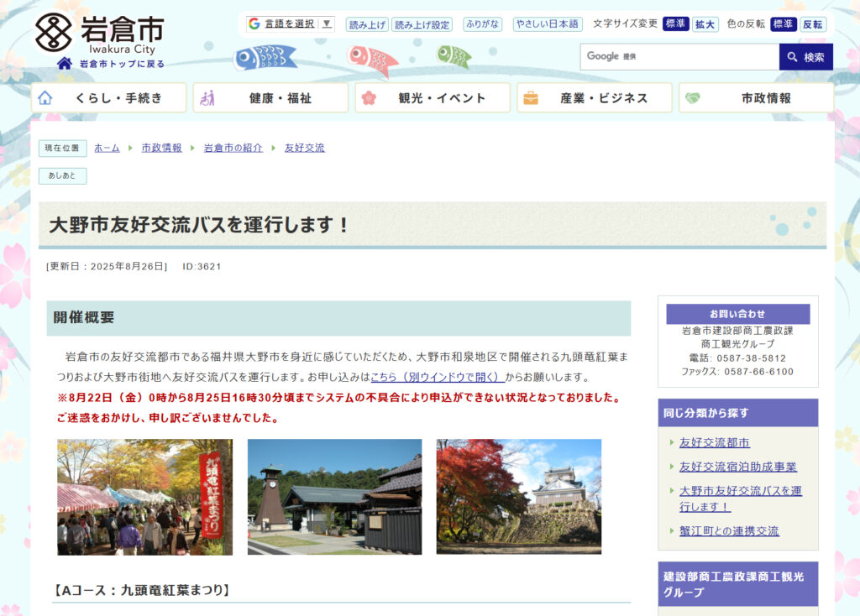
Task: Open the くらし・手続き menu
Action: [x=108, y=98]
